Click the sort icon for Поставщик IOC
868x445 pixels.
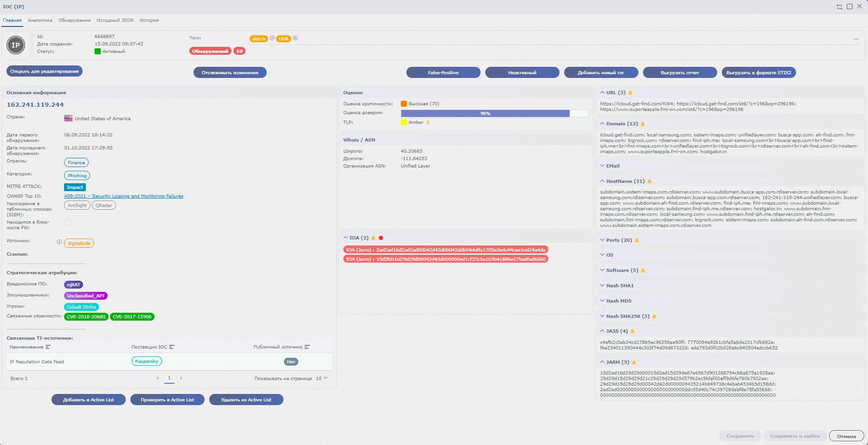[172, 347]
